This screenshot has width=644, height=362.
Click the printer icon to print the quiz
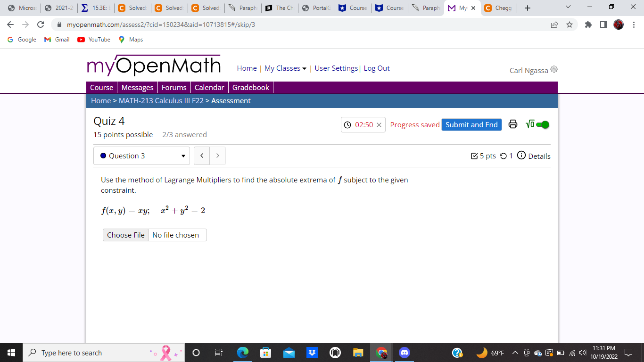click(513, 124)
